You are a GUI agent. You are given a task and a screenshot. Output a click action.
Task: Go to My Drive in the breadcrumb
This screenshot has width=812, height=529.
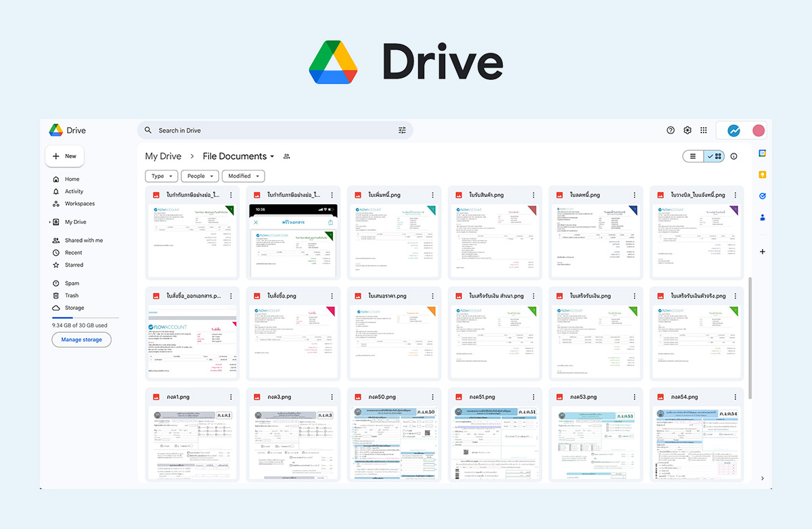[163, 156]
